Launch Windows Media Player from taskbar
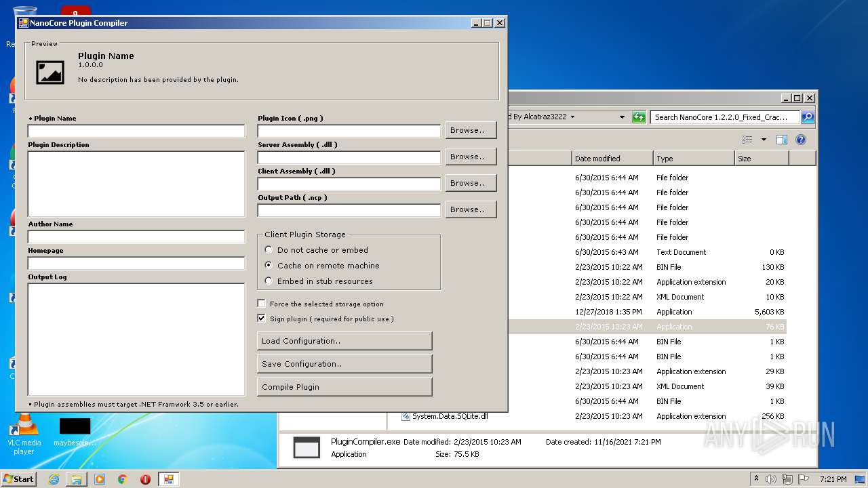This screenshot has width=868, height=488. (x=100, y=479)
